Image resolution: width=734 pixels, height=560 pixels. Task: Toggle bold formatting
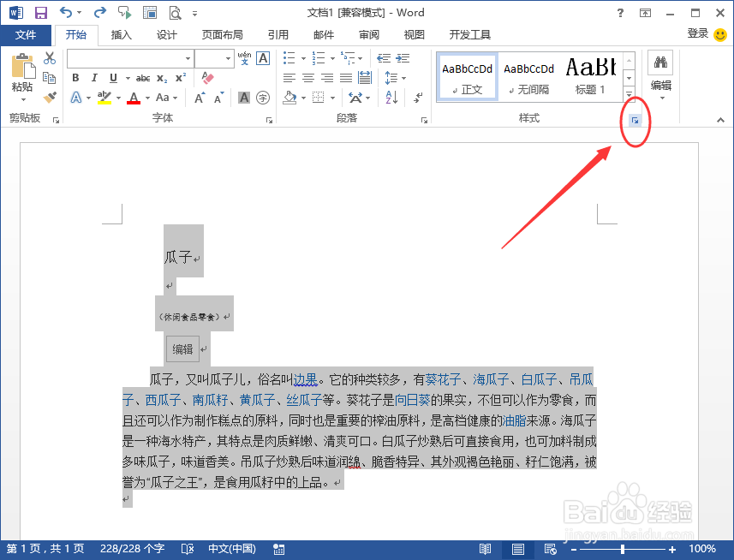click(75, 77)
